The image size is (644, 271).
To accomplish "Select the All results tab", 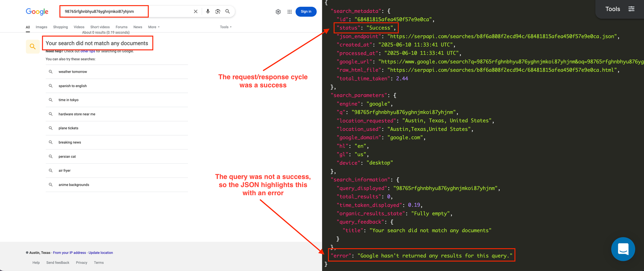I will pos(28,27).
